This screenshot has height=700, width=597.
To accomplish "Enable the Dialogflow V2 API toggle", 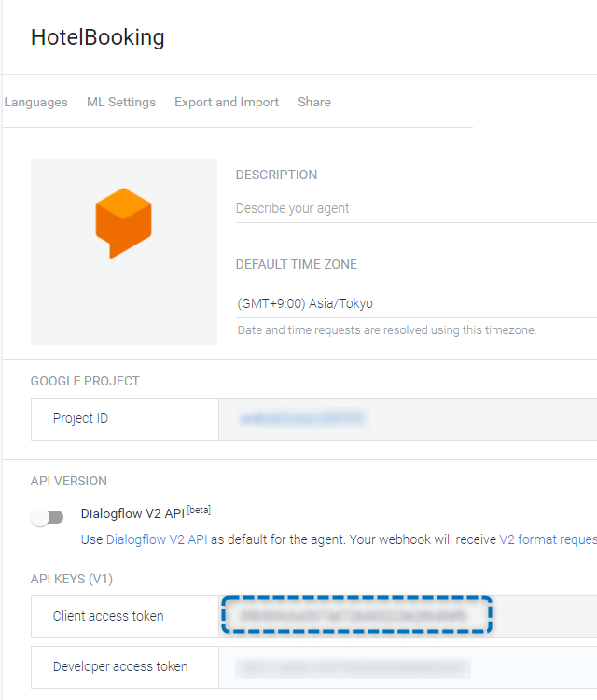I will pyautogui.click(x=48, y=517).
